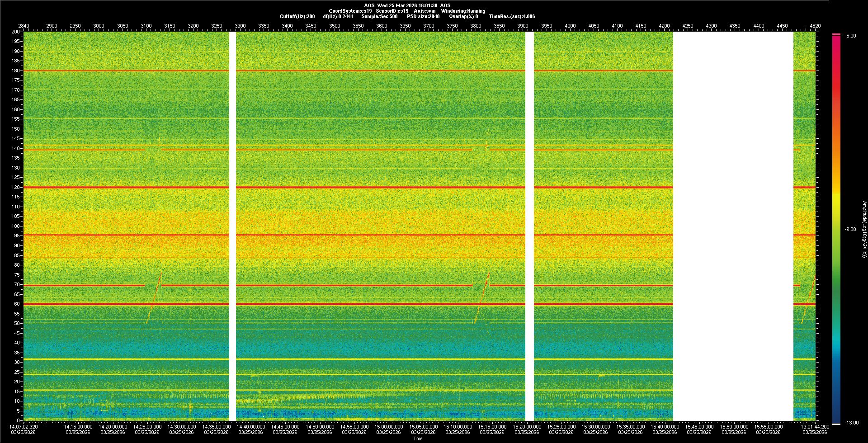Select the -9.00 colorbar tick label

(850, 229)
